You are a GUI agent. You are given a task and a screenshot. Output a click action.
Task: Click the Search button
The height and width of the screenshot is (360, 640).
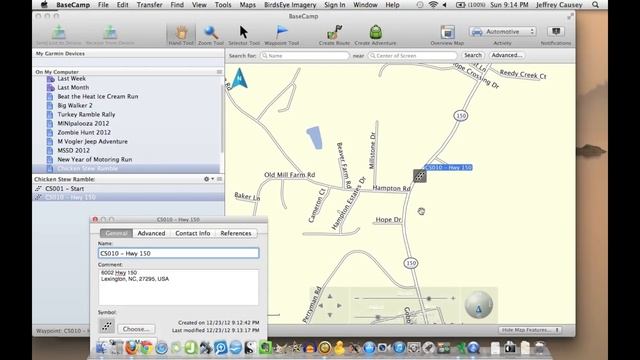473,55
